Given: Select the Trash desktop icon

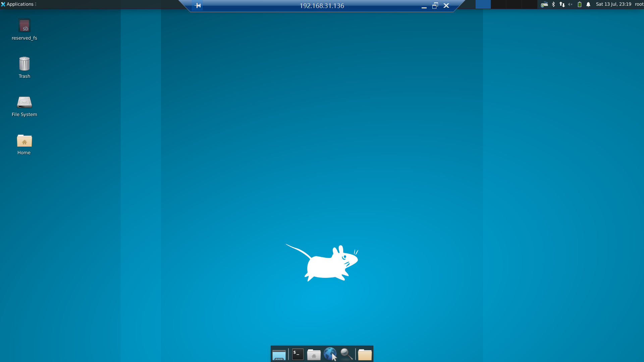Looking at the screenshot, I should coord(24,64).
